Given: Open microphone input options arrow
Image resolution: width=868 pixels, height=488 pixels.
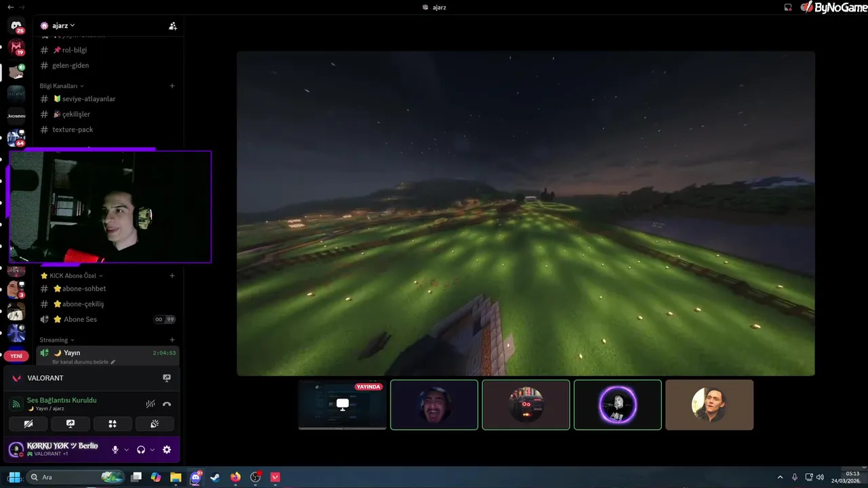Looking at the screenshot, I should [x=126, y=449].
